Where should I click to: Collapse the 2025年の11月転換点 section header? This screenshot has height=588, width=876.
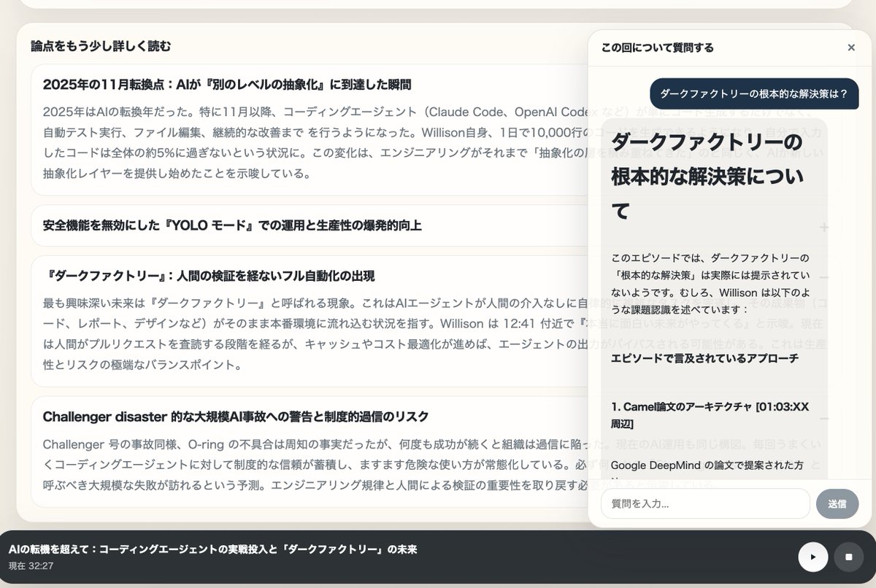(227, 85)
